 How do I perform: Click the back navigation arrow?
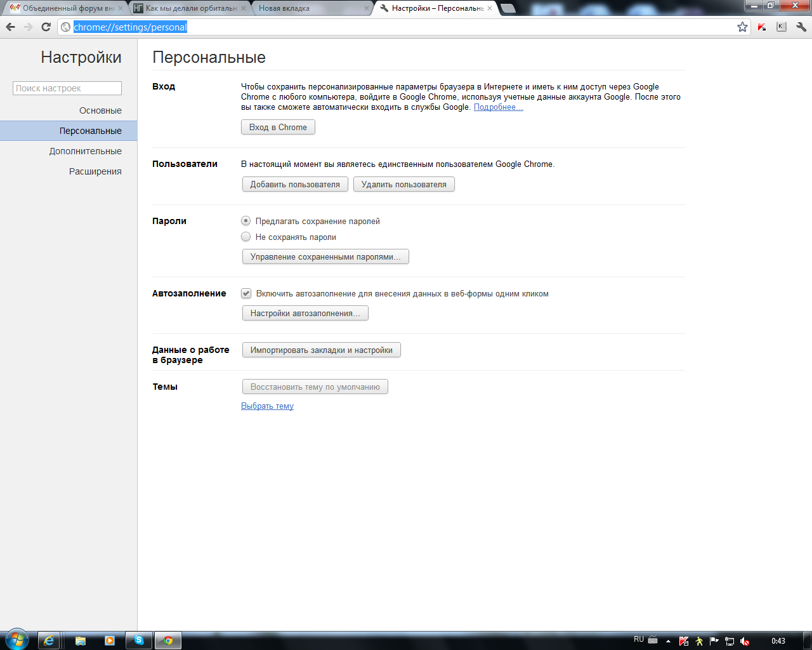10,27
